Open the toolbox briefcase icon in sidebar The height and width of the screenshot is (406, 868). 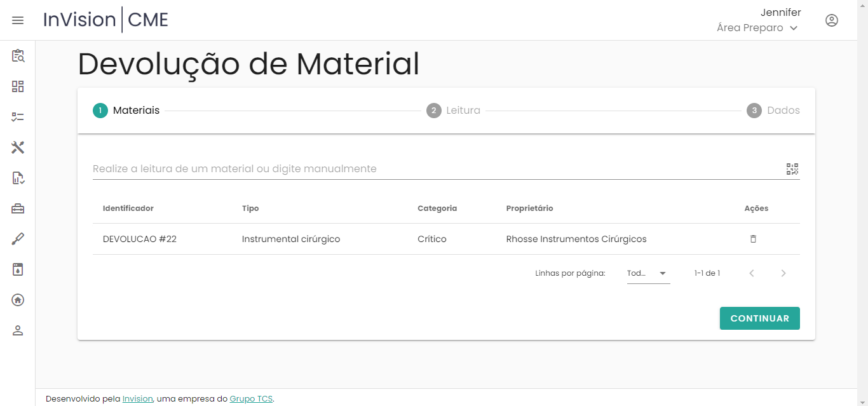coord(18,208)
